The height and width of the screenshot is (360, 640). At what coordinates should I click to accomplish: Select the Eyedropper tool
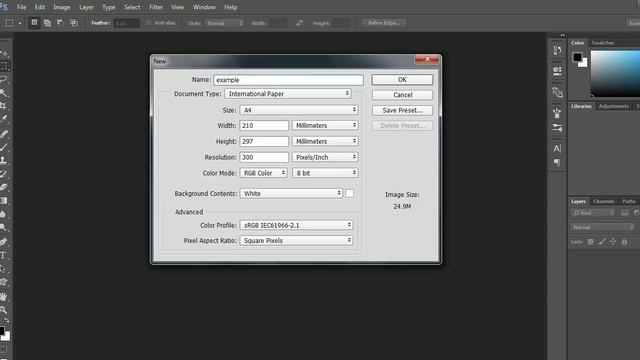4,119
